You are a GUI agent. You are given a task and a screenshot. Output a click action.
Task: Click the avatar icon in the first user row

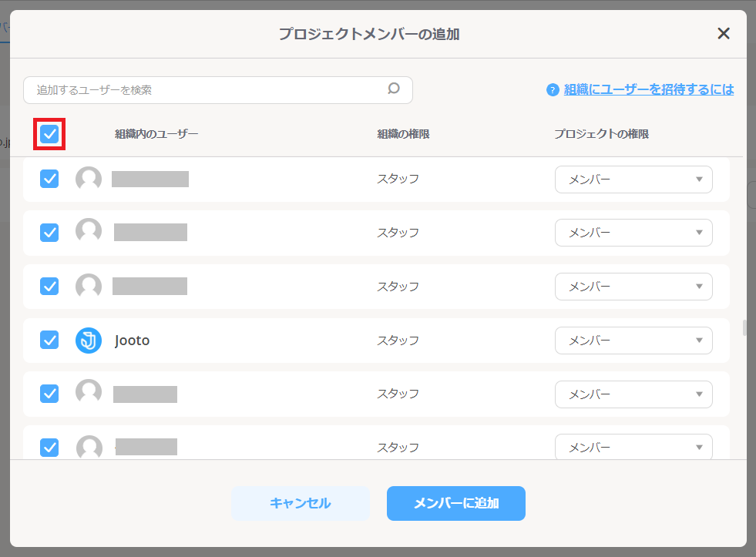88,179
